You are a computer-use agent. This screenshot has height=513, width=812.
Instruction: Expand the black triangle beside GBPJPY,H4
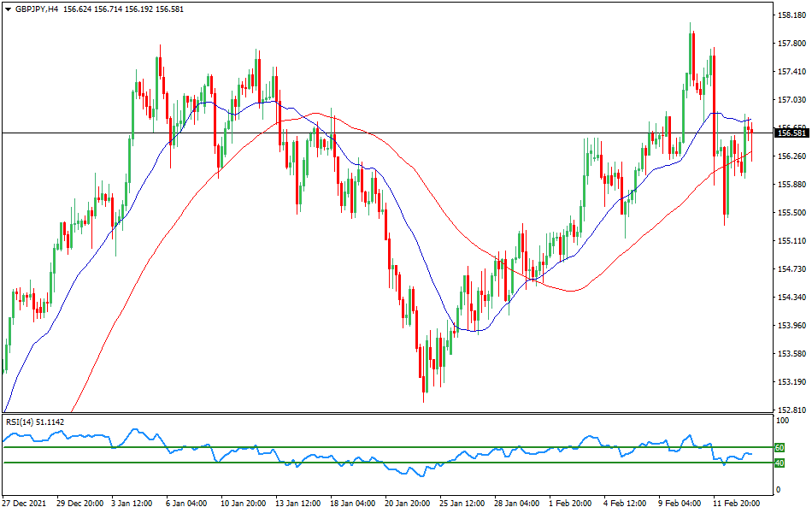click(x=9, y=10)
